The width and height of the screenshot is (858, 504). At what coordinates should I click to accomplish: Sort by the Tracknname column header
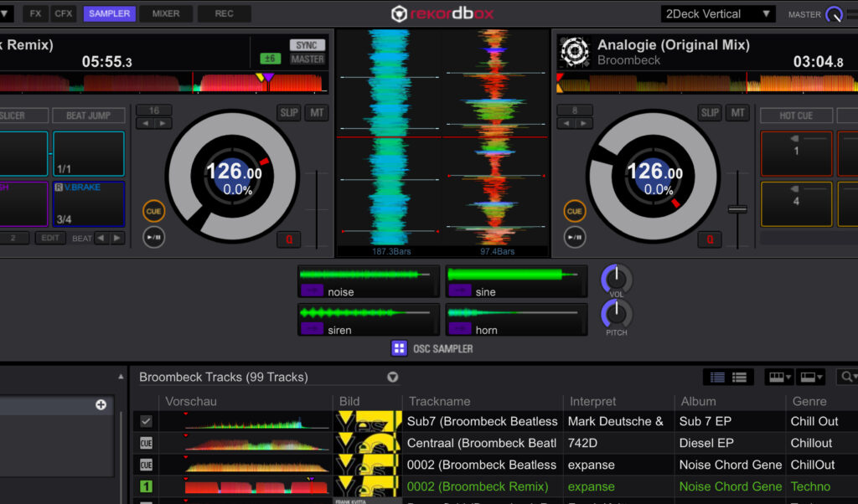tap(439, 401)
